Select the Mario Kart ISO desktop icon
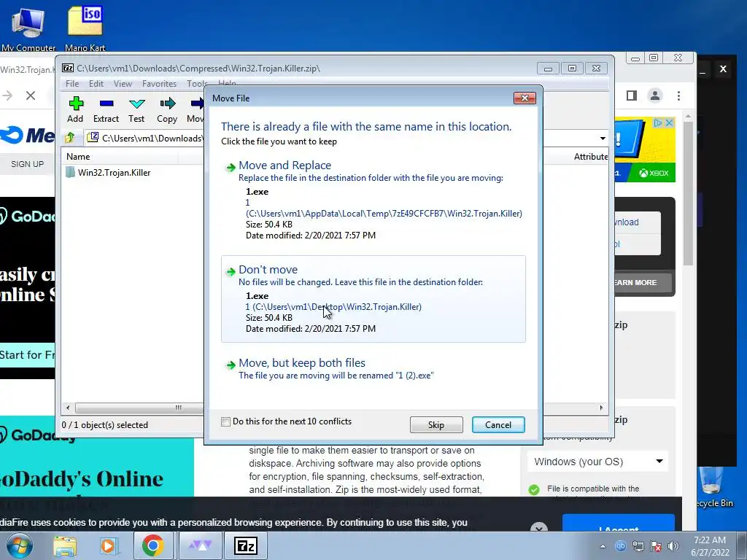The height and width of the screenshot is (560, 747). (x=85, y=28)
